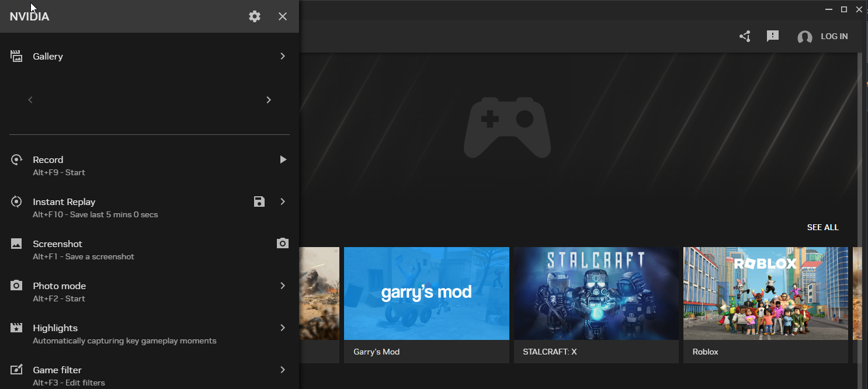Open STALCRAFT: X game tile
Screen dimensions: 868x389
[596, 293]
